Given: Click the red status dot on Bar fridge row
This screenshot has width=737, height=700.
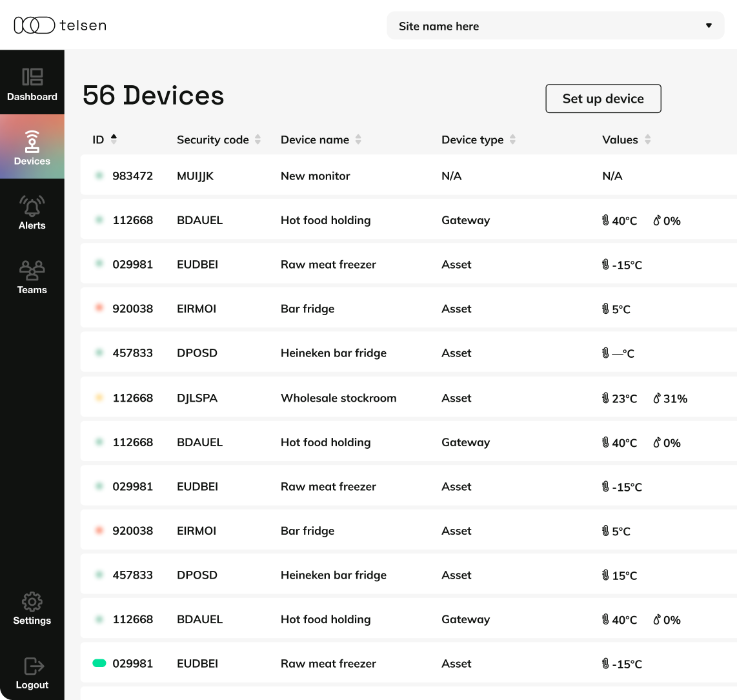Looking at the screenshot, I should tap(99, 308).
